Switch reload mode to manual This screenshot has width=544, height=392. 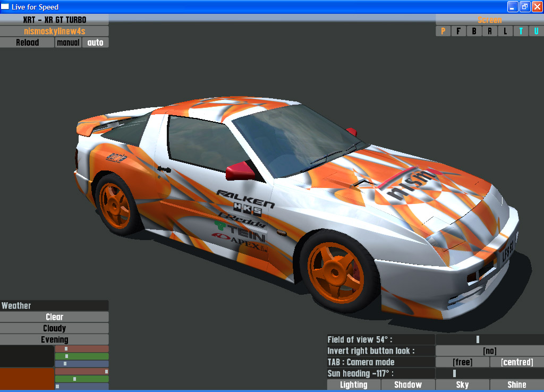(68, 42)
